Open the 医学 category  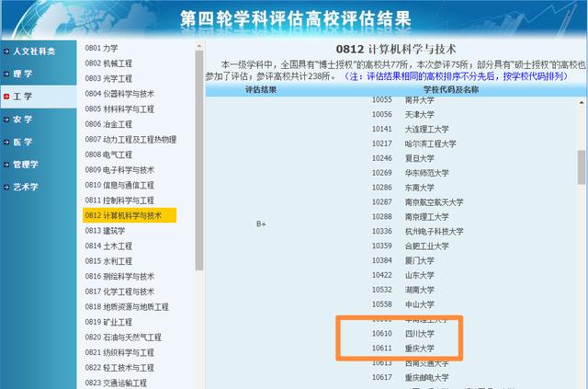click(22, 142)
